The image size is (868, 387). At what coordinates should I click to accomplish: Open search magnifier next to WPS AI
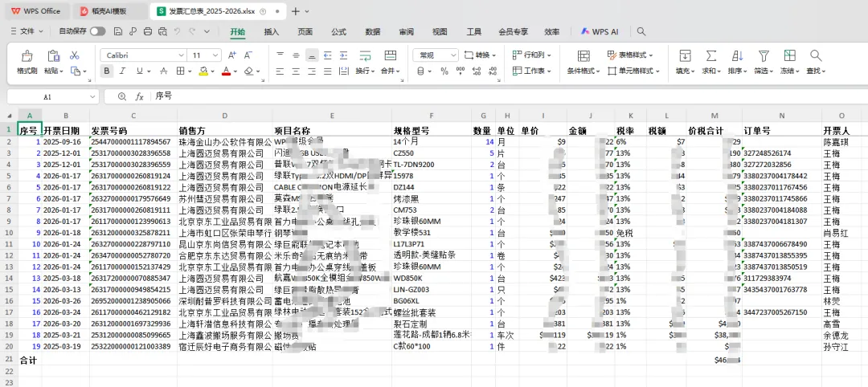coord(641,31)
